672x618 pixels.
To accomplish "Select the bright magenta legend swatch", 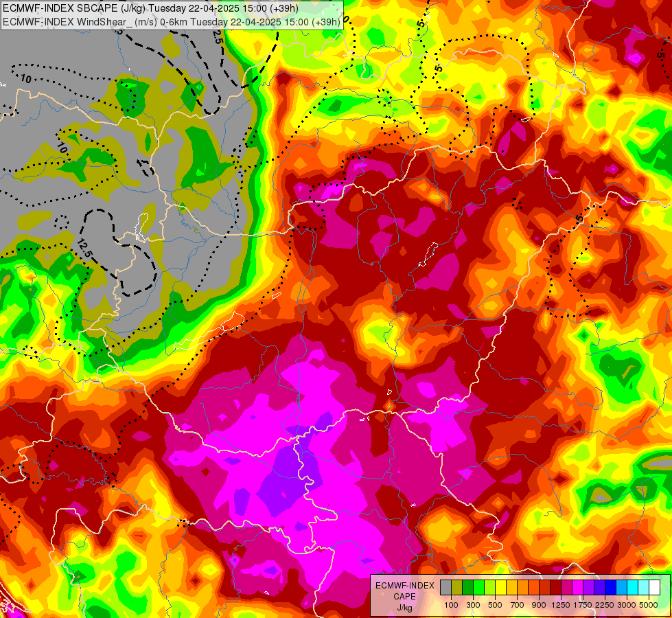I will pos(578,587).
